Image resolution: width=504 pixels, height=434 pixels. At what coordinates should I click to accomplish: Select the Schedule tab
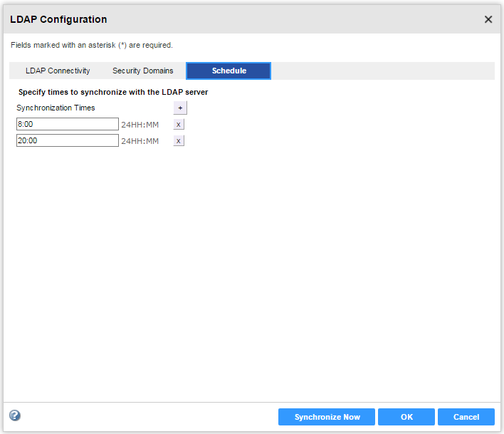pos(229,71)
